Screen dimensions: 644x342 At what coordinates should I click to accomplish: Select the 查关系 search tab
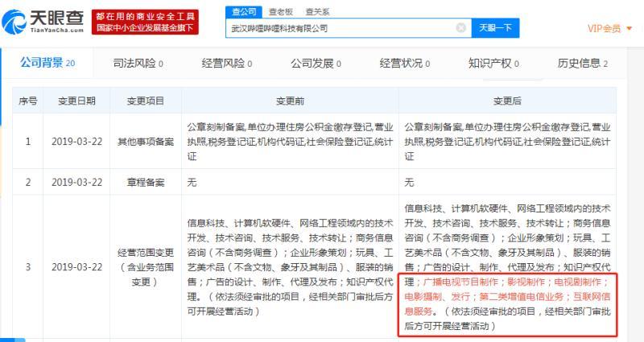point(317,12)
